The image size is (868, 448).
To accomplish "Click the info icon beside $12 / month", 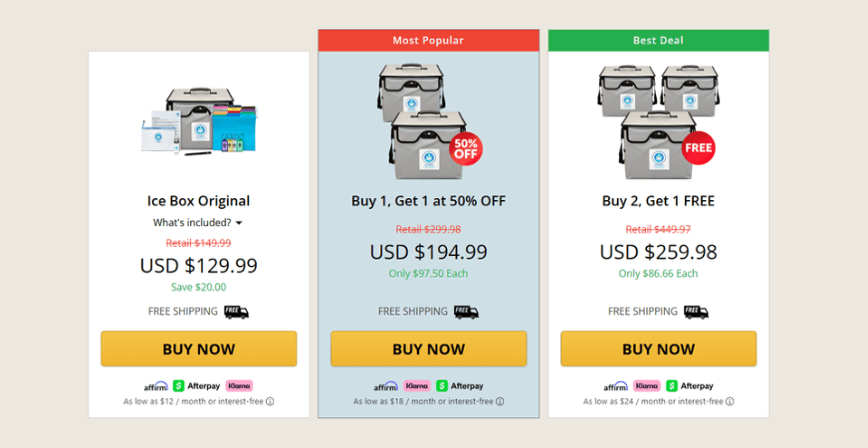I will pos(270,402).
